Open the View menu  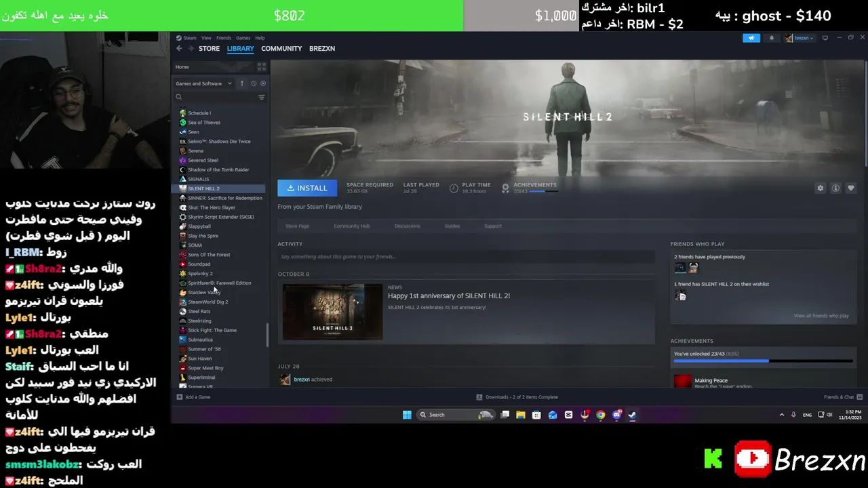(206, 38)
